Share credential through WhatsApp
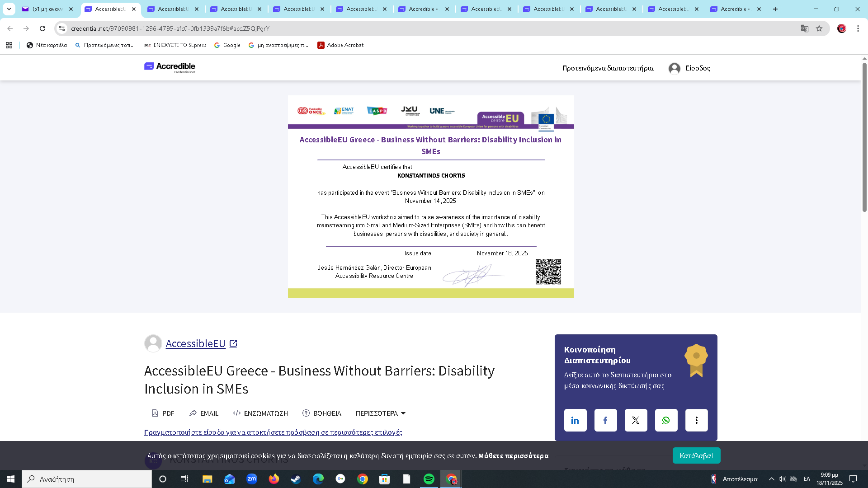Viewport: 868px width, 488px height. click(x=666, y=420)
